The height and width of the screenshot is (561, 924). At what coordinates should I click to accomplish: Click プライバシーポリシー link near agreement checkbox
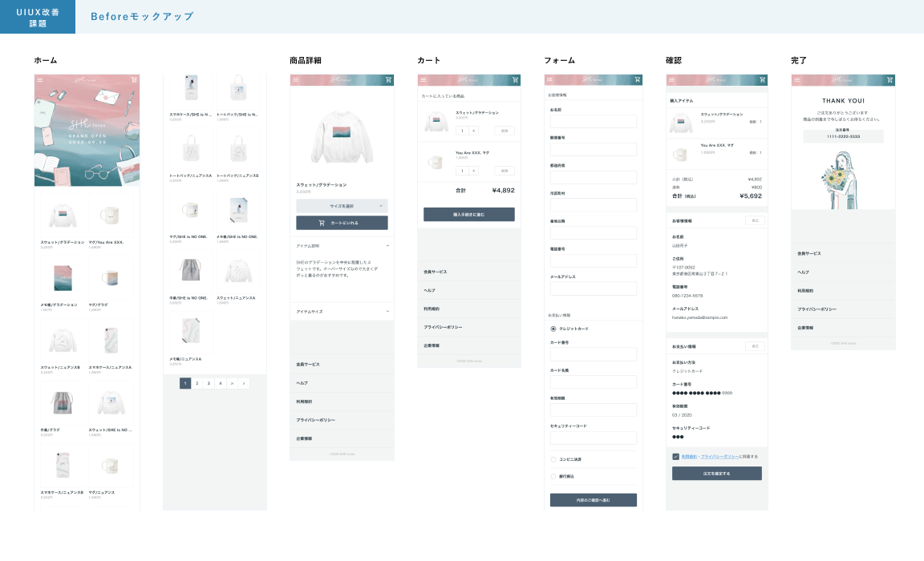[x=719, y=457]
